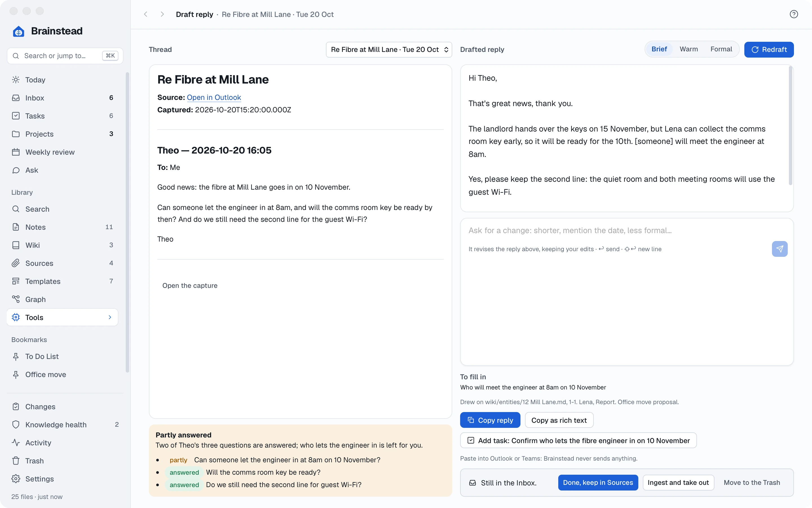
Task: Go back with the left arrow
Action: [145, 14]
